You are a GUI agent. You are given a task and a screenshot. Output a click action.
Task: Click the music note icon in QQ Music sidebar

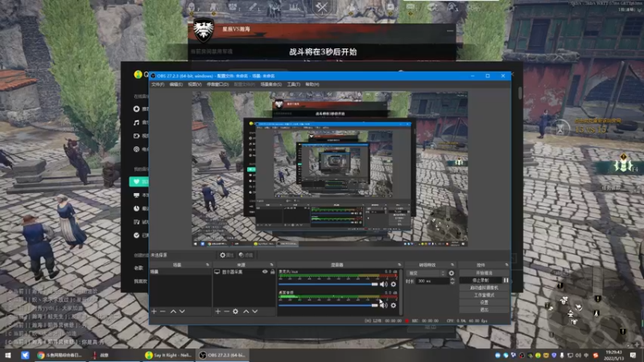coord(136,122)
